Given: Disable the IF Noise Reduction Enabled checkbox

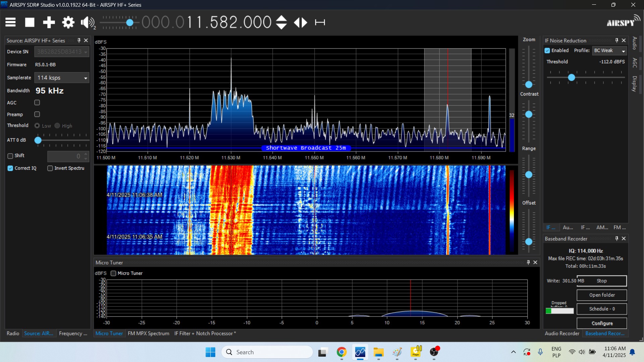Looking at the screenshot, I should 547,51.
